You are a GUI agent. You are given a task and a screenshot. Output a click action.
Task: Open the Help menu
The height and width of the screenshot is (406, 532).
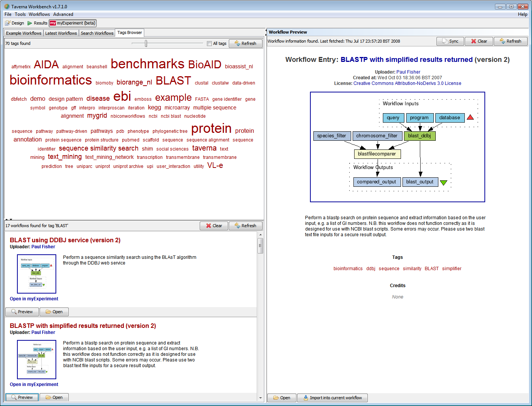click(x=523, y=14)
